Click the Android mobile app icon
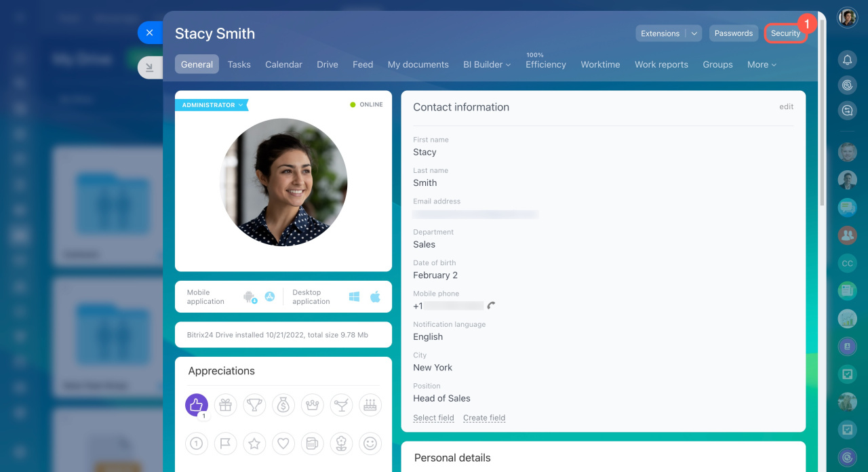Viewport: 868px width, 472px height. (250, 297)
